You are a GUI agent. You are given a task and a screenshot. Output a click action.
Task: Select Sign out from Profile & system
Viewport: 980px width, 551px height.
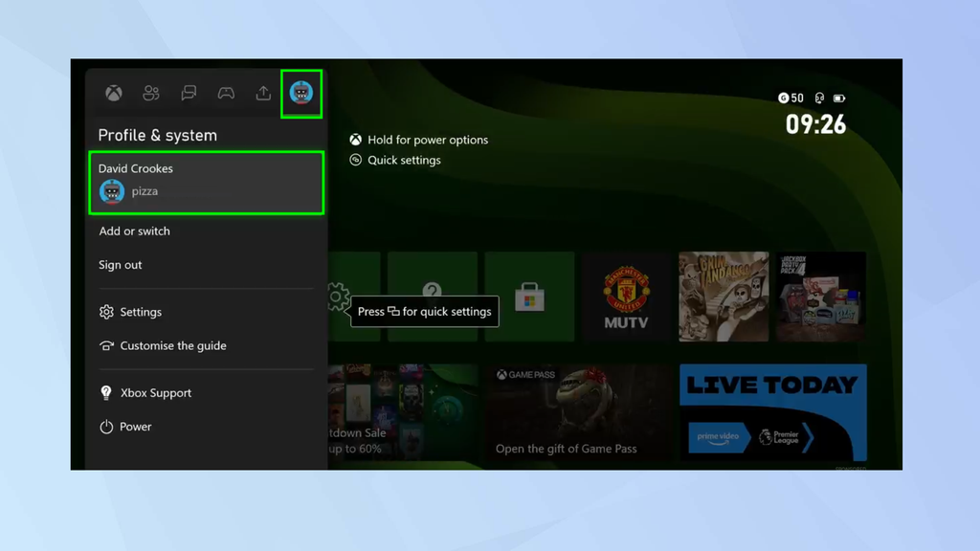tap(120, 265)
